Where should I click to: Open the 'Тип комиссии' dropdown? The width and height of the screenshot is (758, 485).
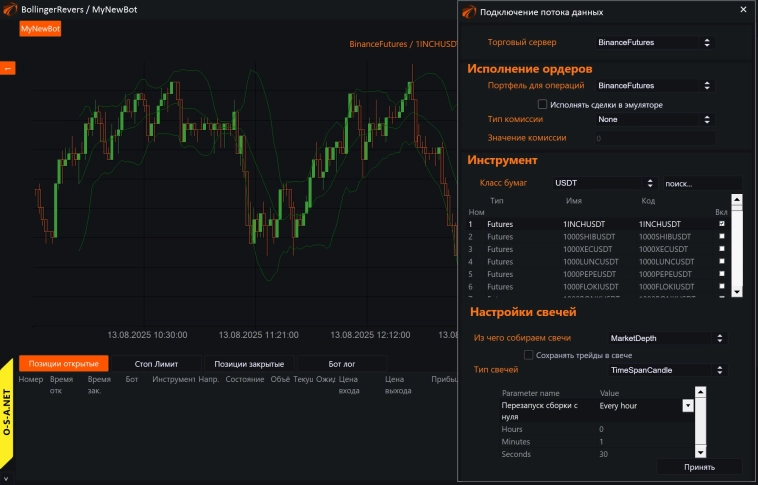pyautogui.click(x=654, y=119)
